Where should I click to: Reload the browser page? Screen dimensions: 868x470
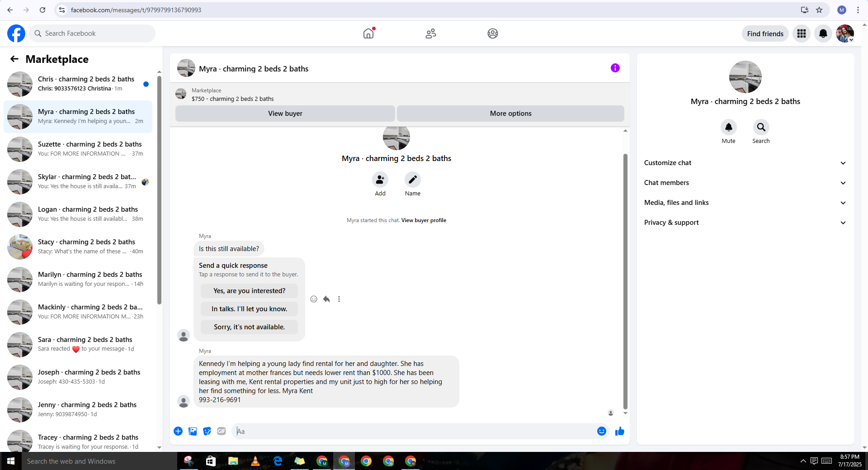click(42, 10)
